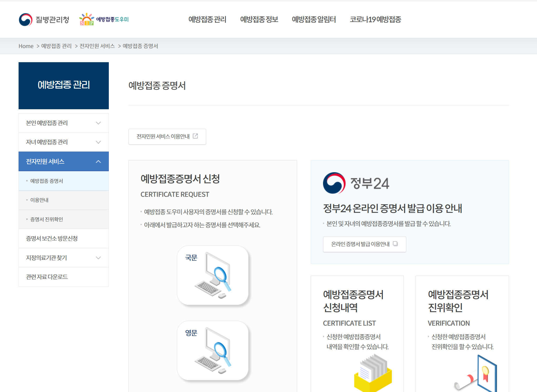Open the 코로나19예방접종 top menu
Screen dimensions: 537x392
(375, 19)
